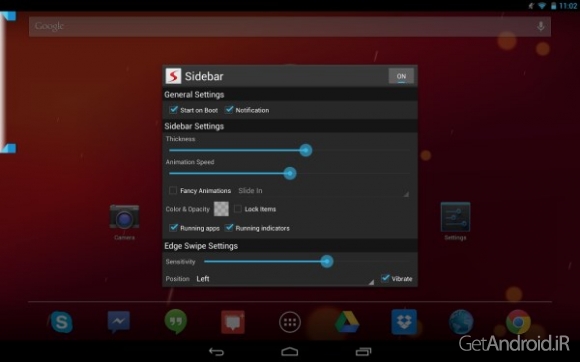Enable Fancy Animations checkbox
The height and width of the screenshot is (362, 580).
[173, 190]
